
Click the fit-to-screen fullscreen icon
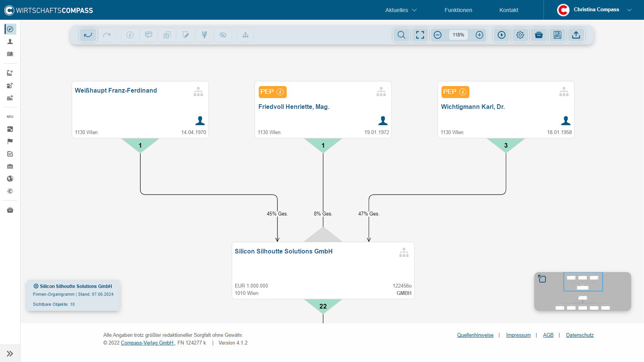tap(420, 35)
